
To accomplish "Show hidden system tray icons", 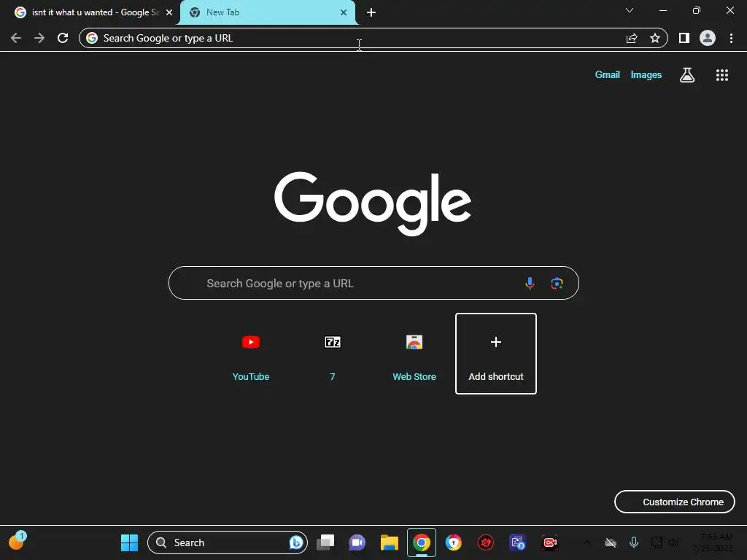I will 587,542.
